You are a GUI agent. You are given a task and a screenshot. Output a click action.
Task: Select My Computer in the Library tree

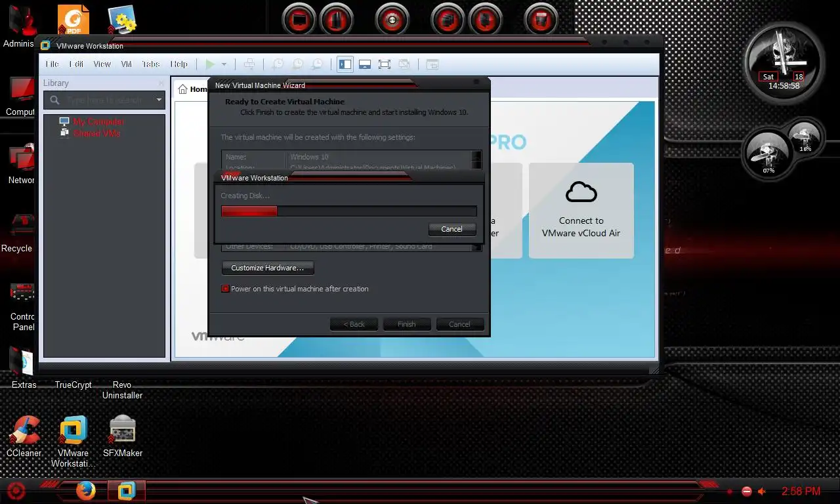[x=98, y=121]
